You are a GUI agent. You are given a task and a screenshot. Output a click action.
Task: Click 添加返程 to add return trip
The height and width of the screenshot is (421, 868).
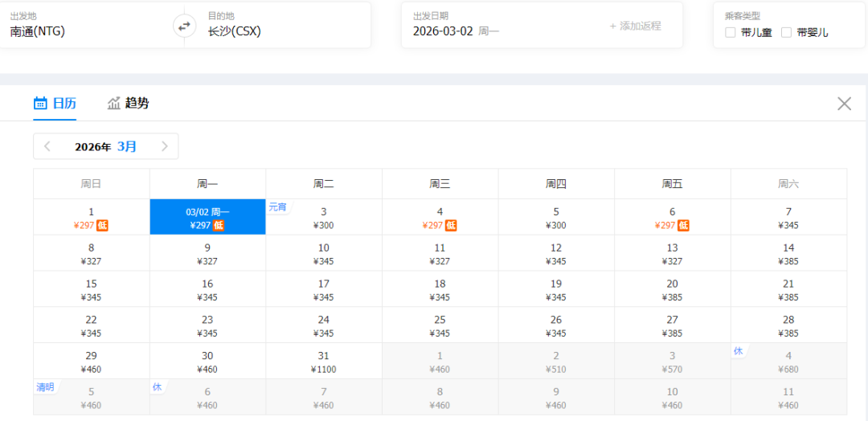635,26
